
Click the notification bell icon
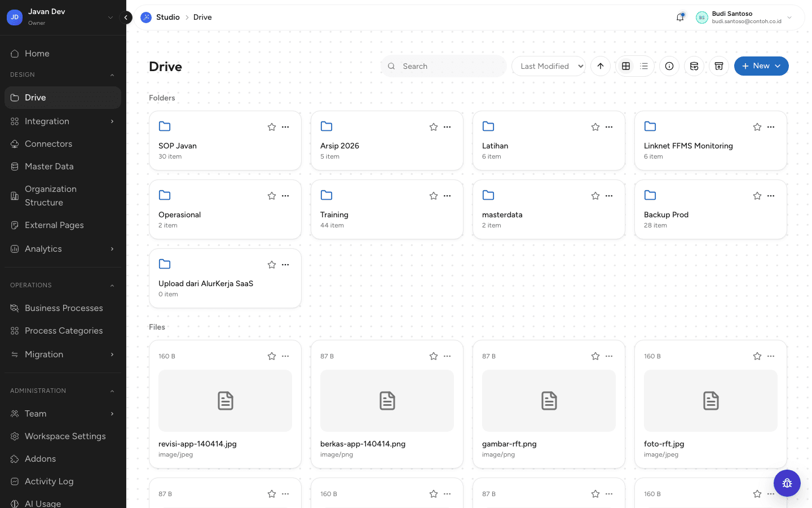[x=680, y=17]
